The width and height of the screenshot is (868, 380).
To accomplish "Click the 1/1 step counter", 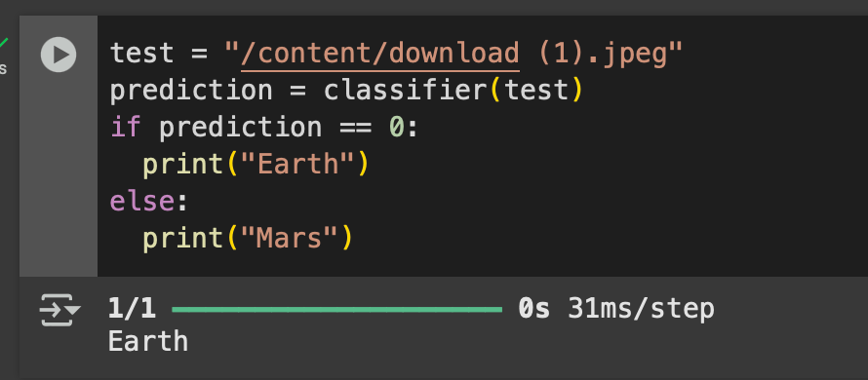I will pos(132,309).
